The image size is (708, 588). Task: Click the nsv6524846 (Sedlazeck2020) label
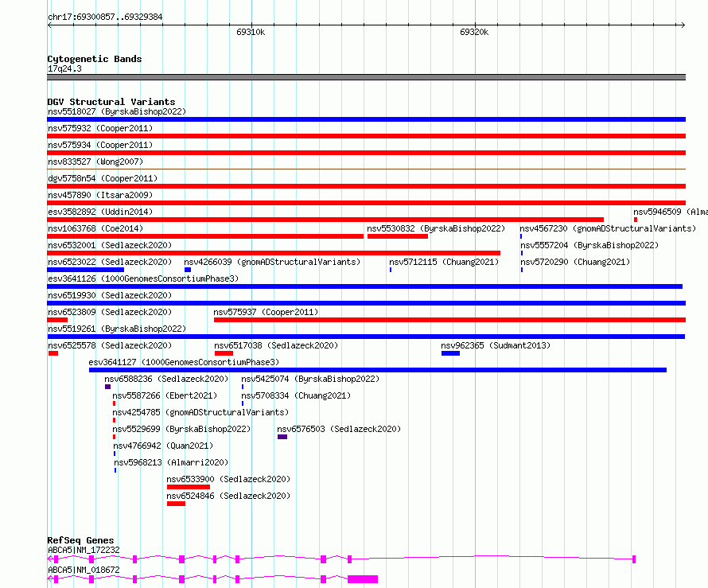coord(228,496)
